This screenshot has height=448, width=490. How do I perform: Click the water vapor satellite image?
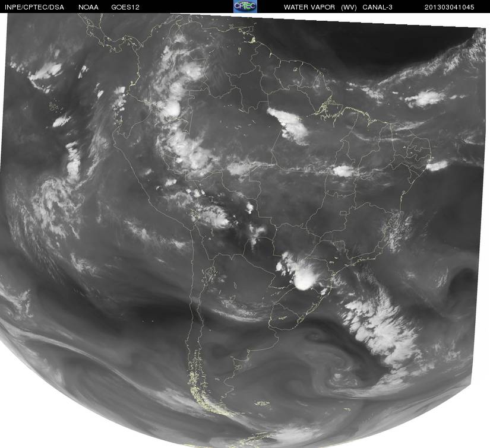pos(244,230)
